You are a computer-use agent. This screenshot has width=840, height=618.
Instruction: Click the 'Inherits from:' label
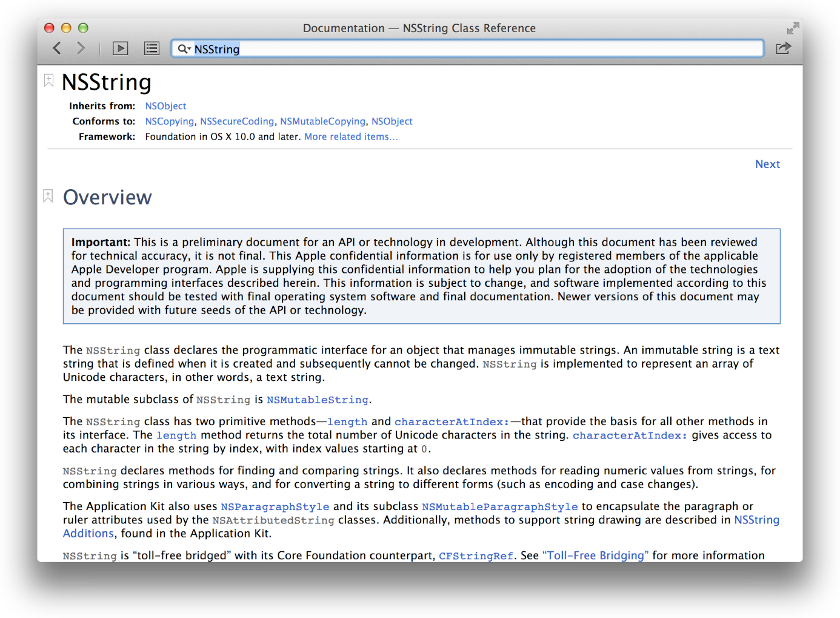(x=102, y=106)
